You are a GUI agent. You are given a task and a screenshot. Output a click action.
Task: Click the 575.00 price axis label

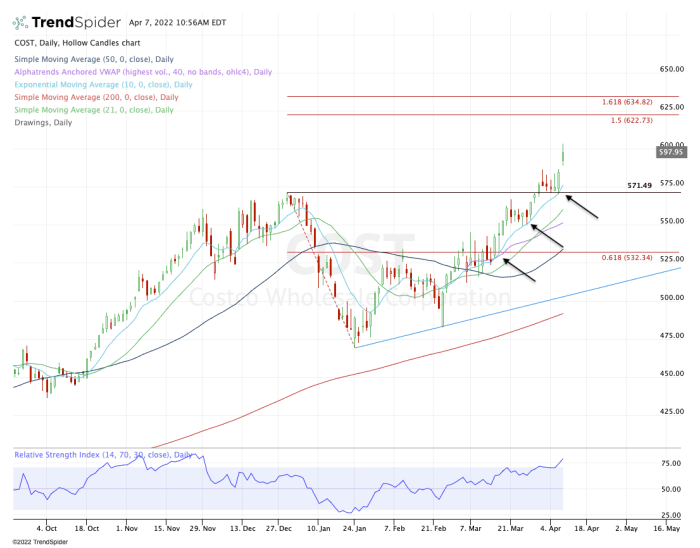coord(672,183)
